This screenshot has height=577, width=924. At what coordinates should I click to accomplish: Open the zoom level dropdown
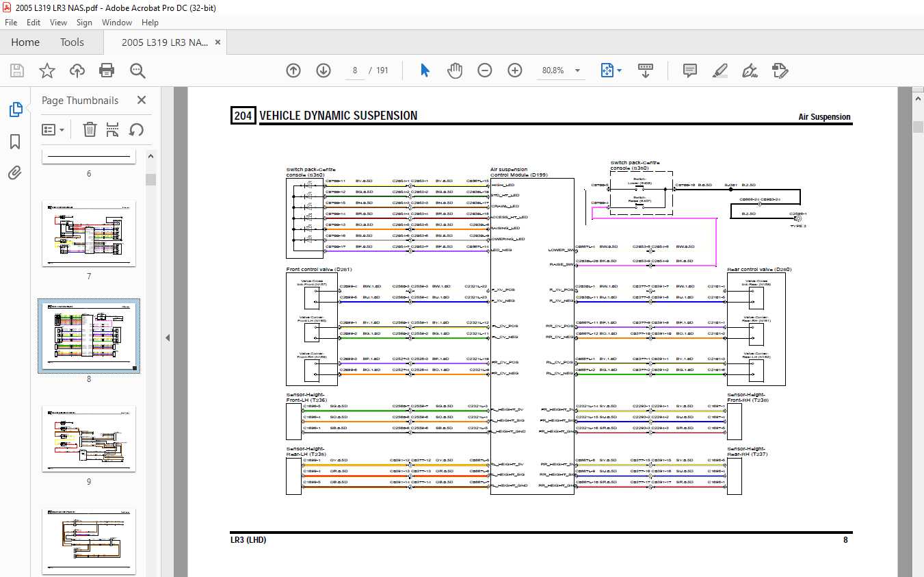point(578,70)
